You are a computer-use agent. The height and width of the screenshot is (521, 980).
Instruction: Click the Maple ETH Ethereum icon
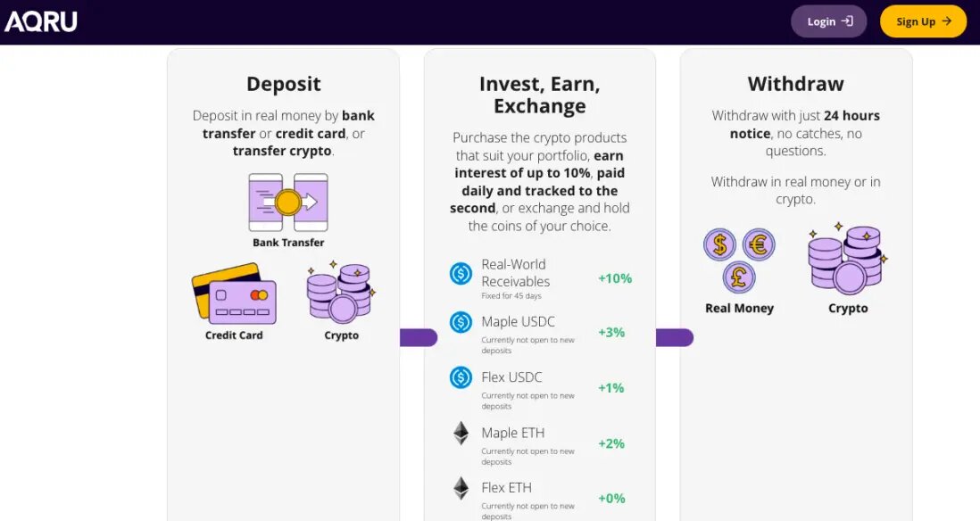coord(460,434)
